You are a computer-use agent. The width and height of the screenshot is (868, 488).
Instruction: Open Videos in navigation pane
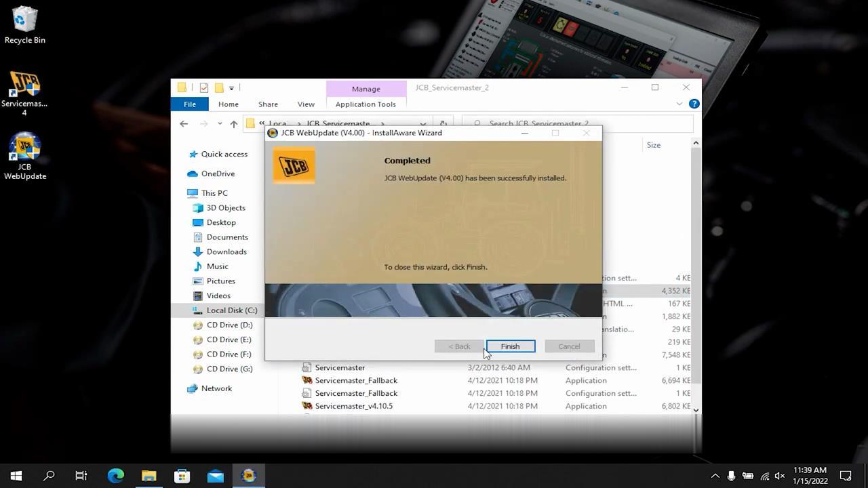[212, 296]
